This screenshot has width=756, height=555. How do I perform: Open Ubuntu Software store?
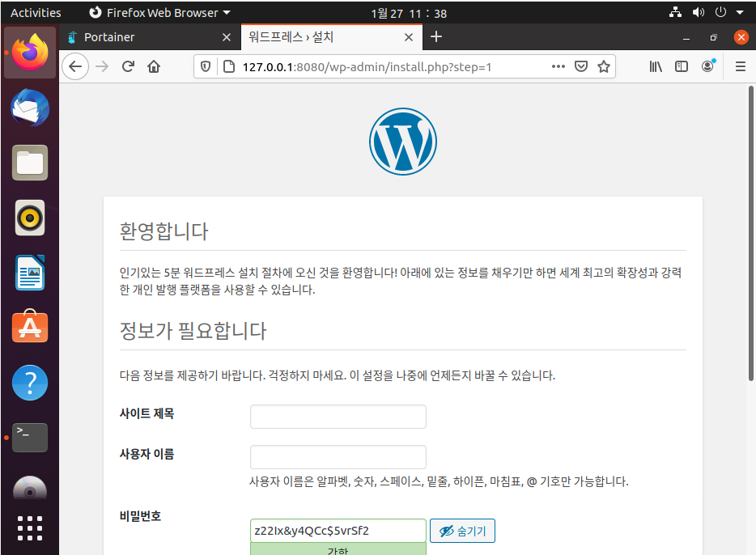coord(30,327)
